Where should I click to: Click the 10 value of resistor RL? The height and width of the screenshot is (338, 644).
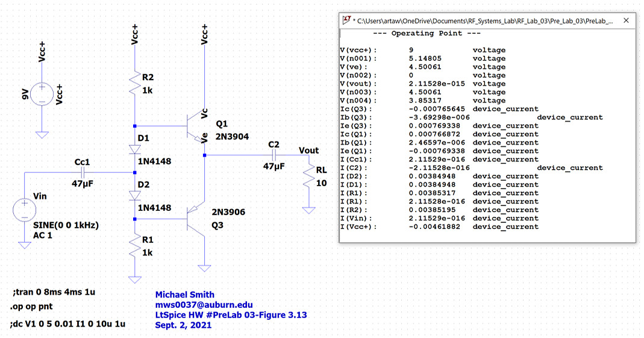[x=321, y=183]
